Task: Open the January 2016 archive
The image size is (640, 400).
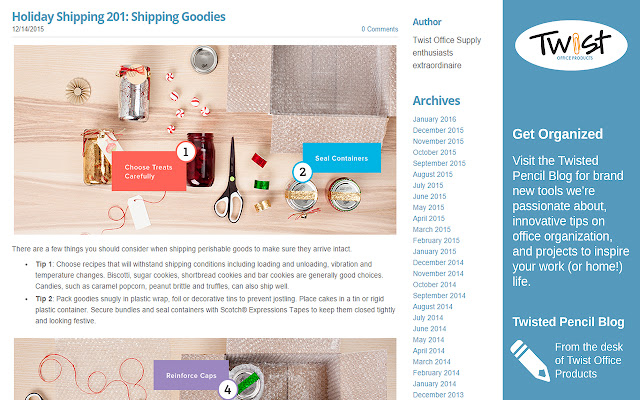Action: click(x=434, y=119)
